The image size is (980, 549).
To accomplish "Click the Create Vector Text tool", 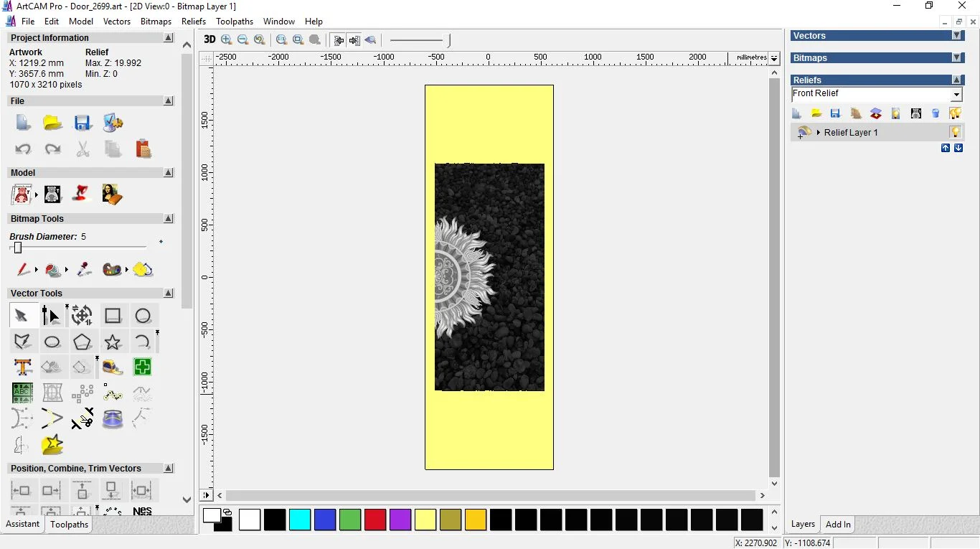I will 22,367.
